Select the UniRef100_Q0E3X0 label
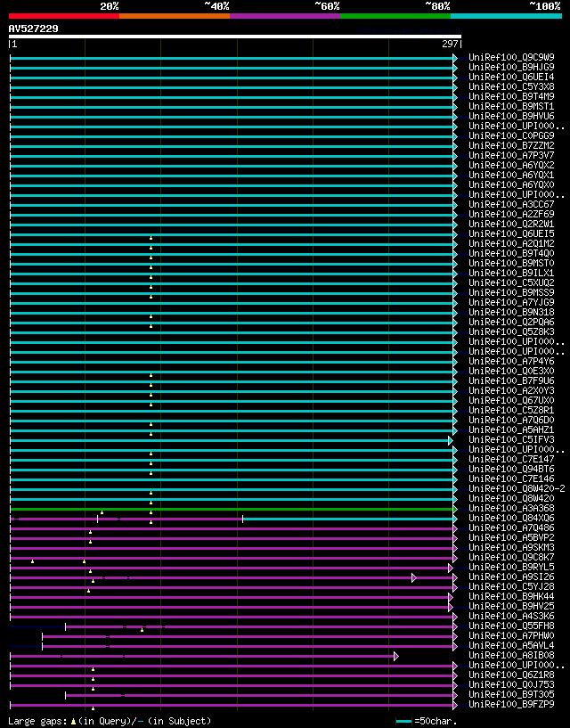This screenshot has width=570, height=728. (x=511, y=371)
